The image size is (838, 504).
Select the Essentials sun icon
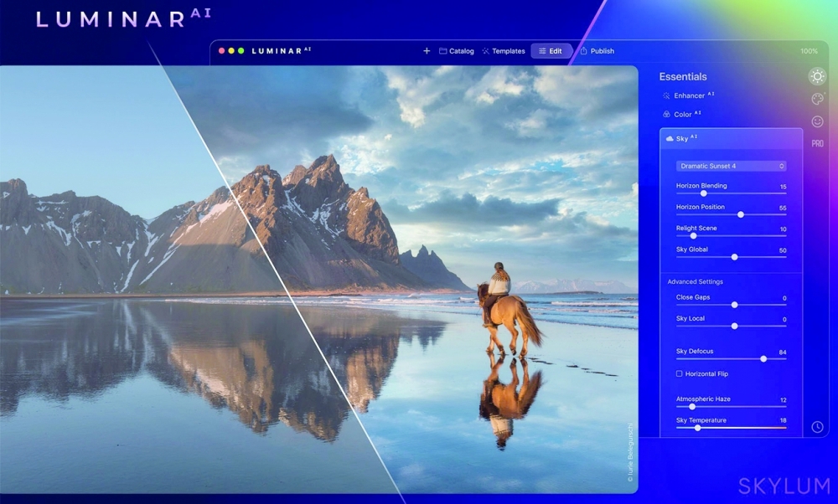tap(817, 76)
